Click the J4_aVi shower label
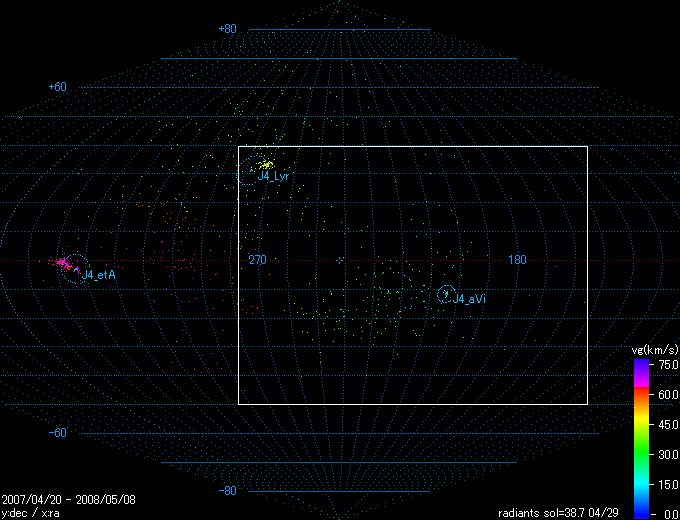This screenshot has width=680, height=520. 469,299
